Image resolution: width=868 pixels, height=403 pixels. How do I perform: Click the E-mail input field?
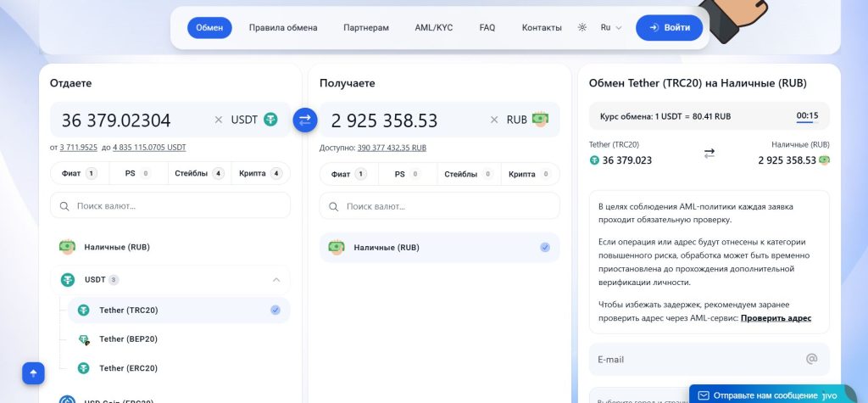pyautogui.click(x=695, y=360)
